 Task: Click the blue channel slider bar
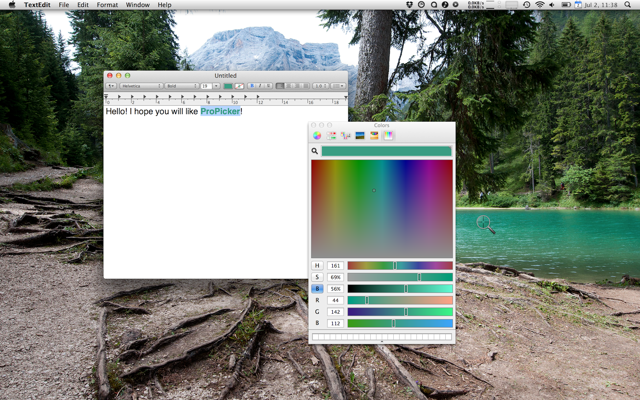(400, 323)
